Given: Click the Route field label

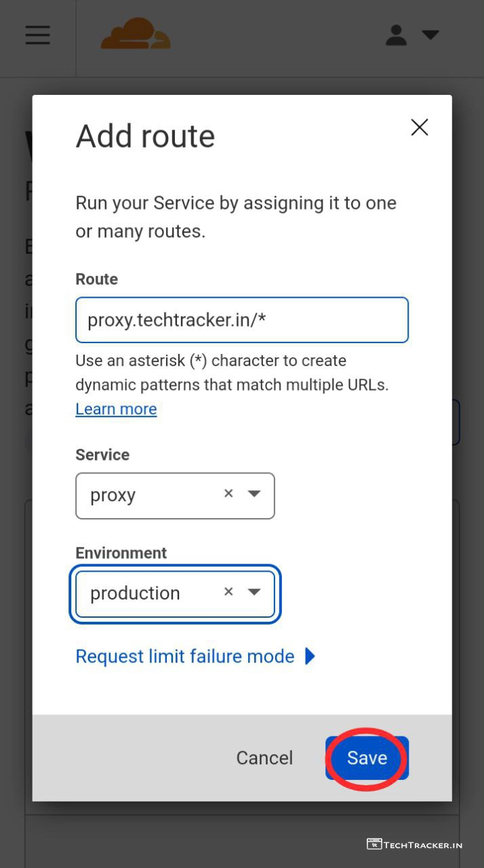Looking at the screenshot, I should tap(96, 279).
